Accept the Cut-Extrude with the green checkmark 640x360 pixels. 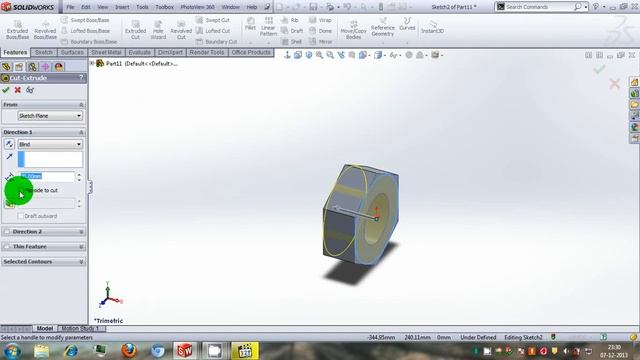pos(6,90)
